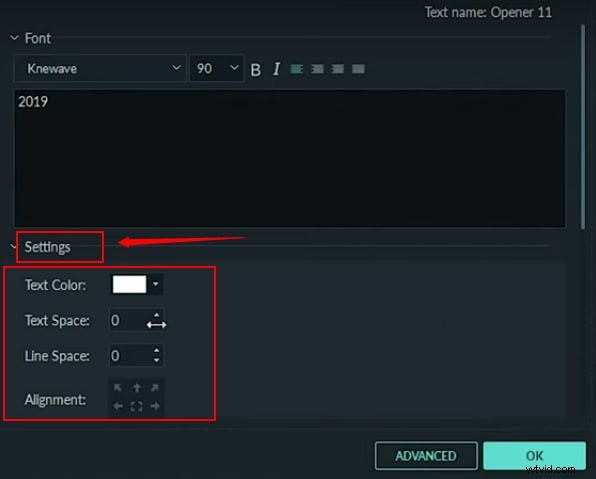Screen dimensions: 596x479
Task: Toggle italic text formatting
Action: coord(276,69)
